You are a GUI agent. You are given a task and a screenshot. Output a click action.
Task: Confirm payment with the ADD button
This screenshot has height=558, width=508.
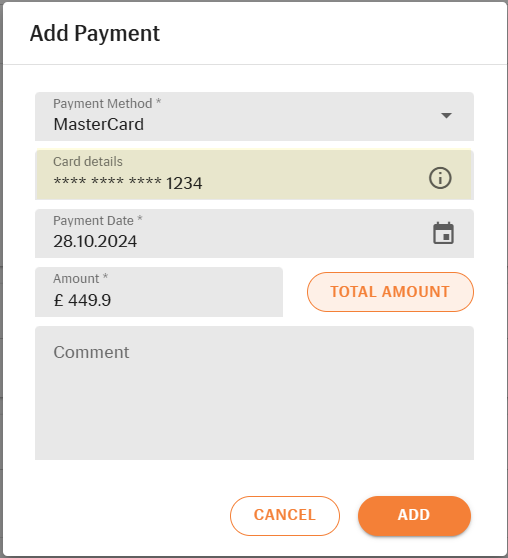coord(414,515)
